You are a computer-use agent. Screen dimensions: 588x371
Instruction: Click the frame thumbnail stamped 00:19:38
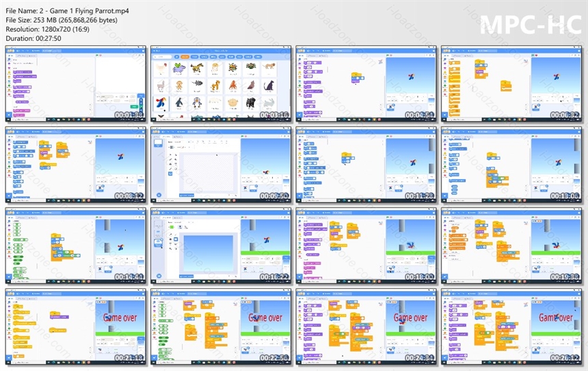tap(511, 246)
